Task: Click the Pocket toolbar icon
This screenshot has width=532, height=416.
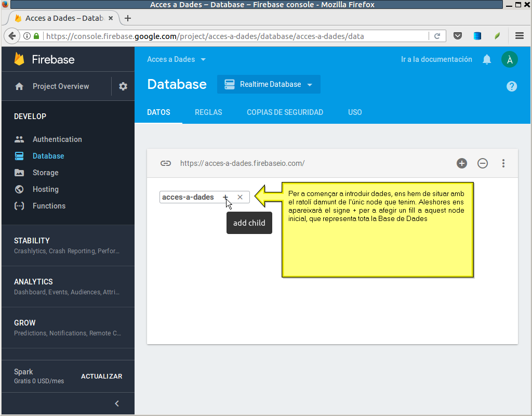Action: pos(458,36)
